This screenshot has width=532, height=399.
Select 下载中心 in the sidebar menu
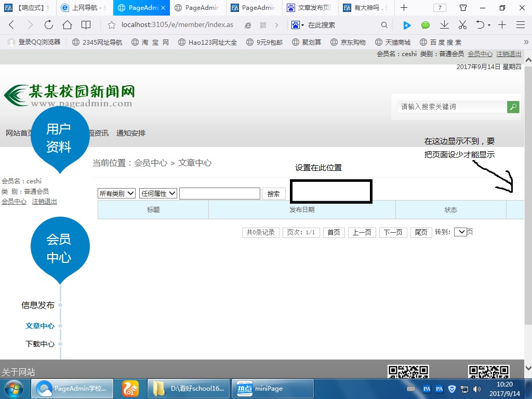click(x=40, y=344)
